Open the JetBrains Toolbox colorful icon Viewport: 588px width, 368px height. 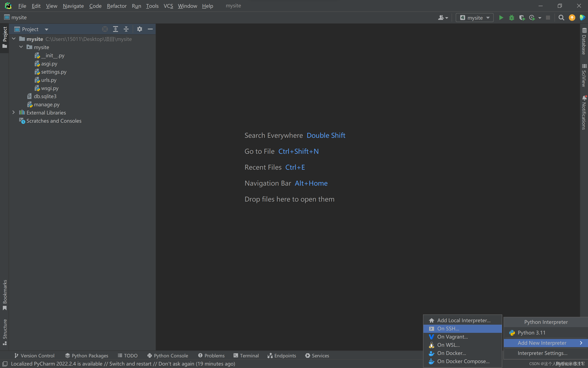(582, 18)
